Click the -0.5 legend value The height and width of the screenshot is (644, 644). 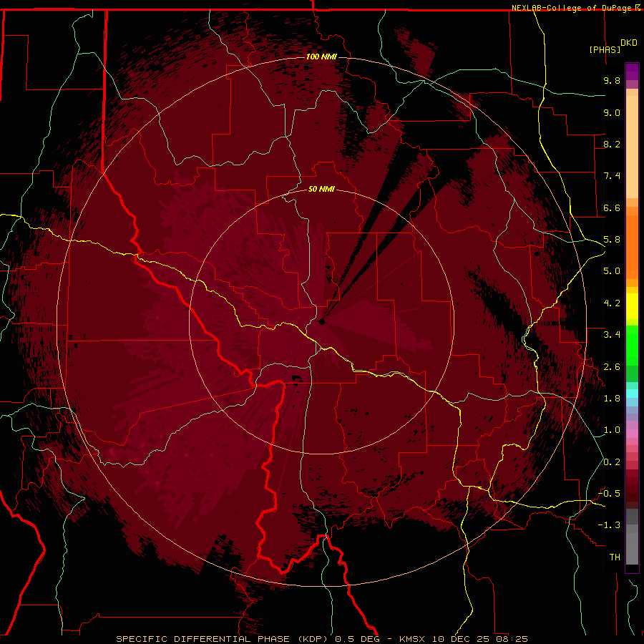point(609,494)
